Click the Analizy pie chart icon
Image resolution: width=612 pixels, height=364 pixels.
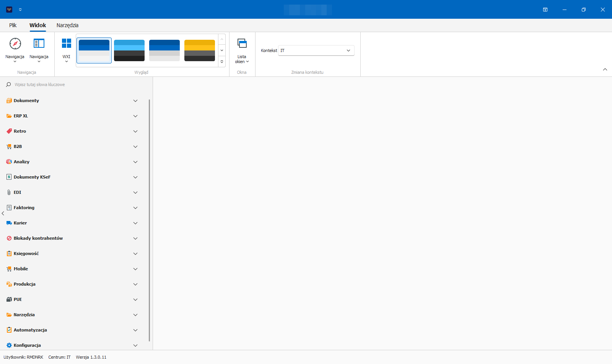pyautogui.click(x=9, y=162)
